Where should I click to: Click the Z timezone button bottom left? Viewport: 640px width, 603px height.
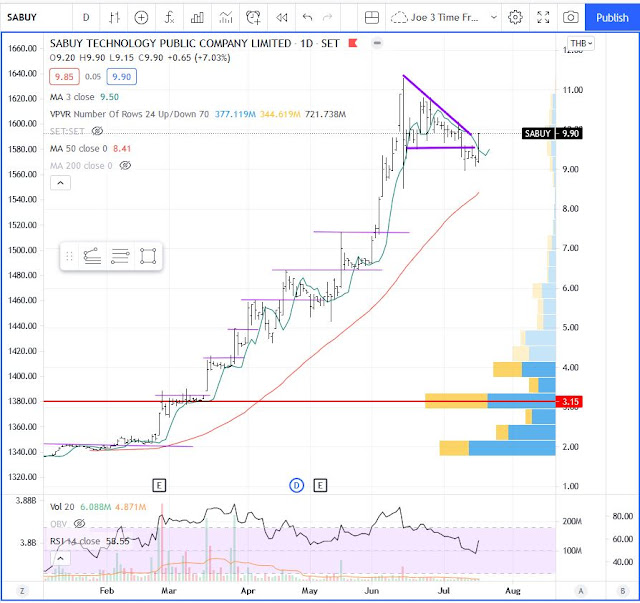point(22,591)
